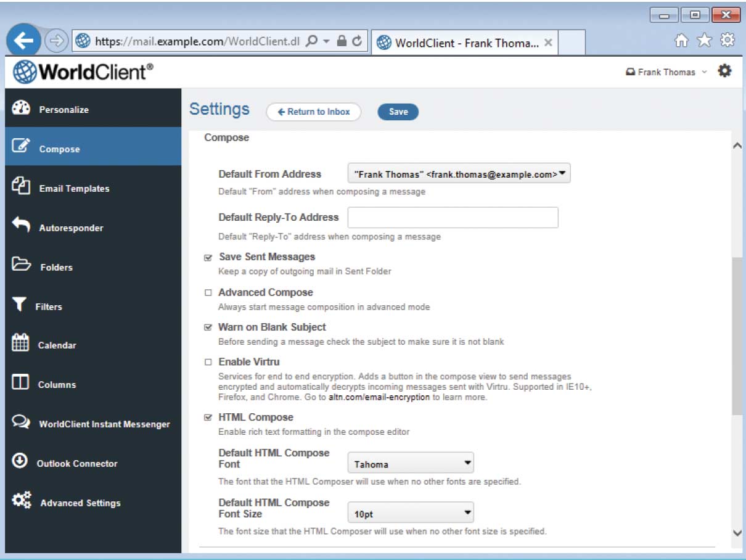This screenshot has height=560, width=746.
Task: Click the Filters funnel icon
Action: point(20,305)
